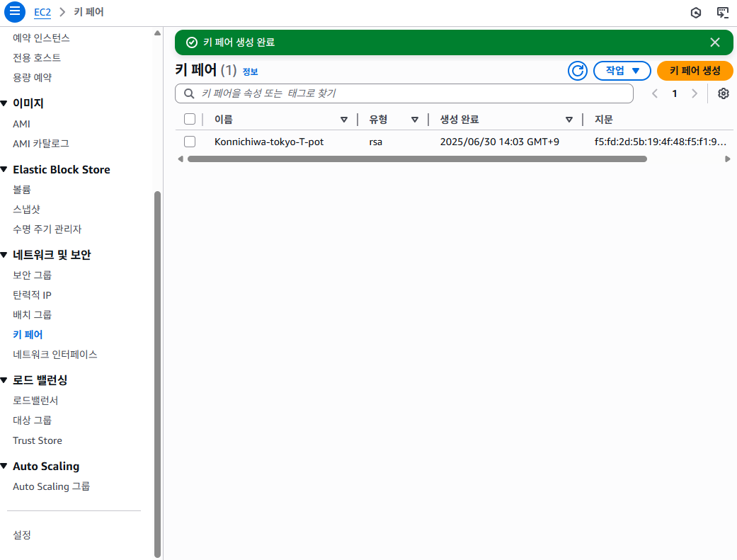Sort by 이름 column arrow
737x560 pixels.
click(344, 120)
